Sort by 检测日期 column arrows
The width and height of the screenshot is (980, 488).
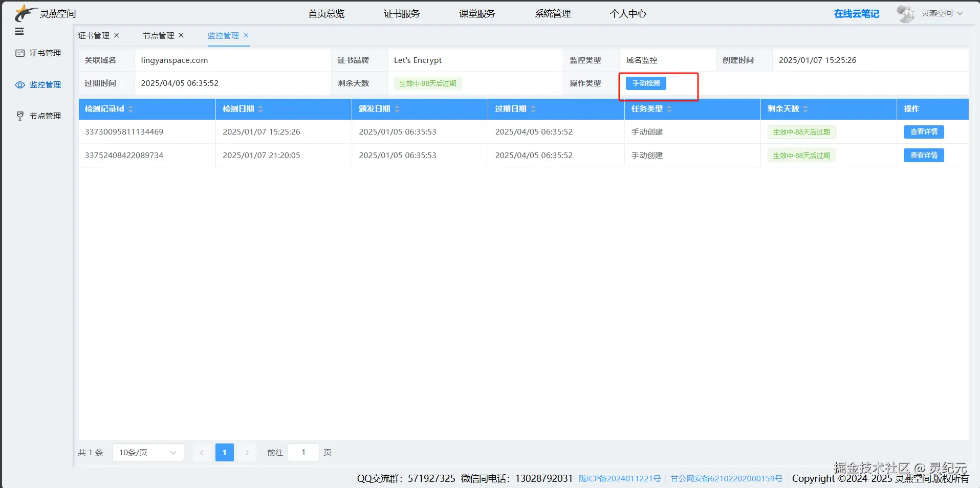[260, 109]
